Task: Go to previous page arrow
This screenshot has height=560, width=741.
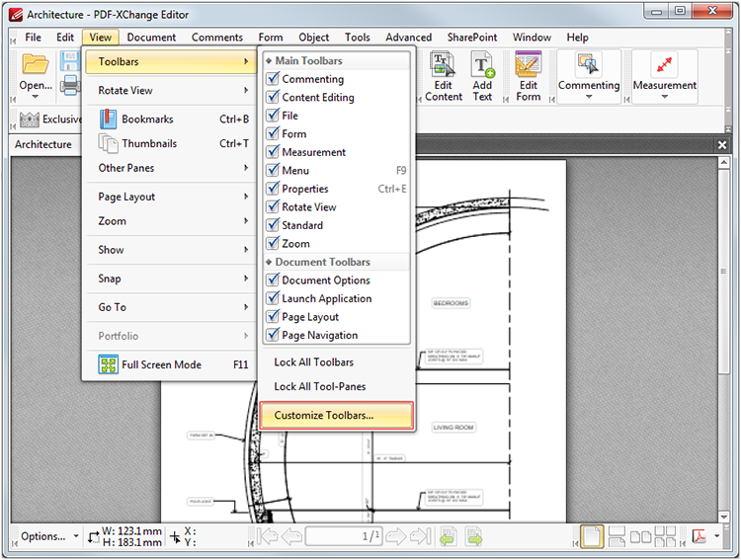Action: 291,536
